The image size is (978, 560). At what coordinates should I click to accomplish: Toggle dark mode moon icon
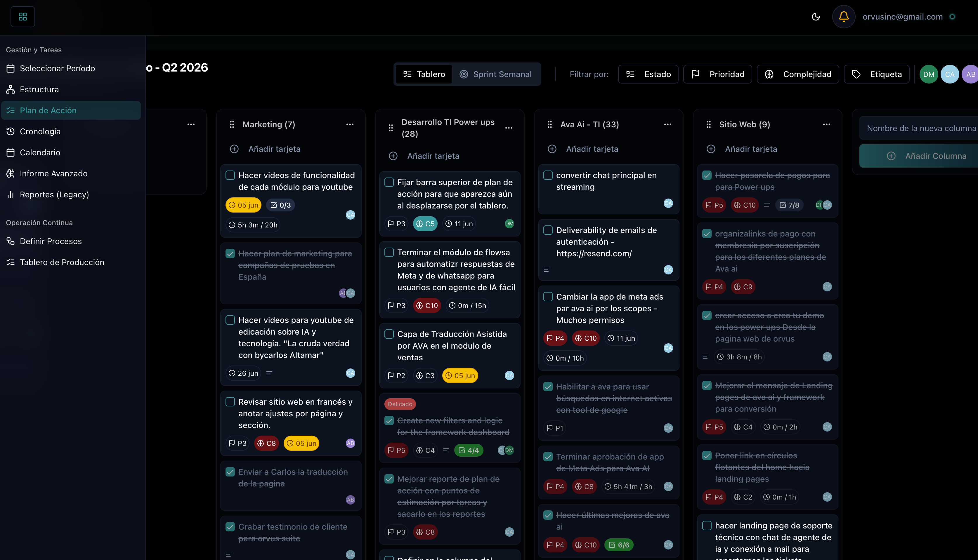[x=816, y=17]
